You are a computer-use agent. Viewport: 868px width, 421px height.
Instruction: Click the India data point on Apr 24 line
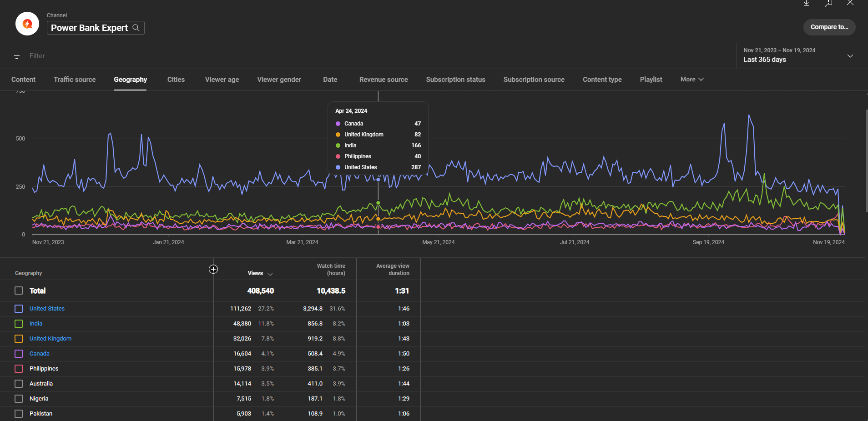pyautogui.click(x=378, y=203)
